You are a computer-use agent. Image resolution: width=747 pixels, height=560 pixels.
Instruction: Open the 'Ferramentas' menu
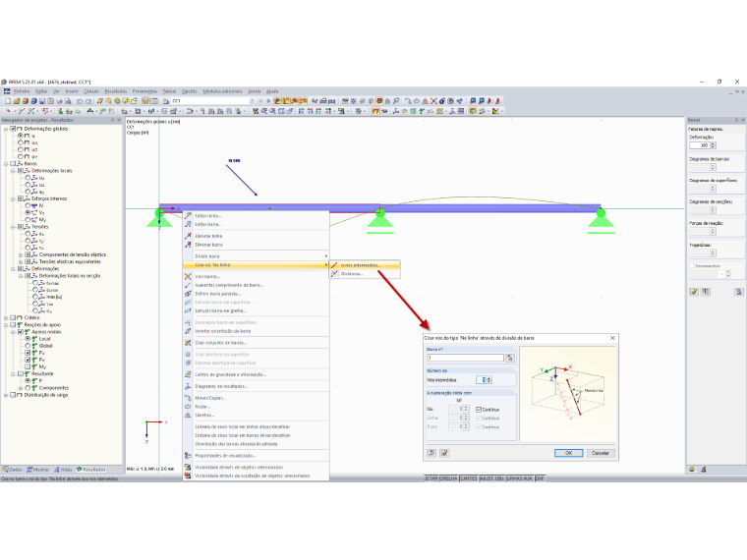click(144, 91)
